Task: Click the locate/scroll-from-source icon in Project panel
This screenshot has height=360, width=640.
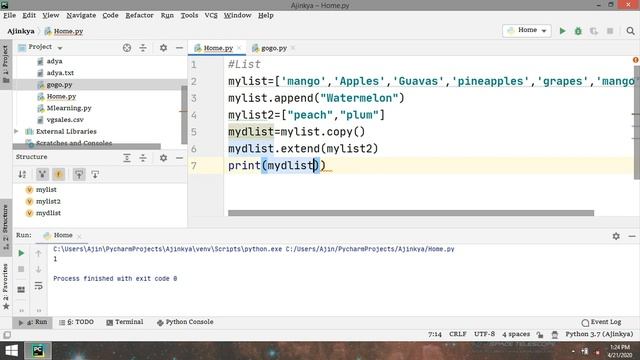Action: pyautogui.click(x=127, y=48)
